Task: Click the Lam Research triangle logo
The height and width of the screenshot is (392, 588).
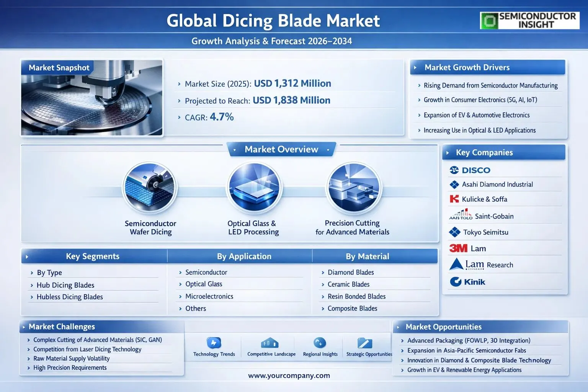Action: [x=456, y=264]
